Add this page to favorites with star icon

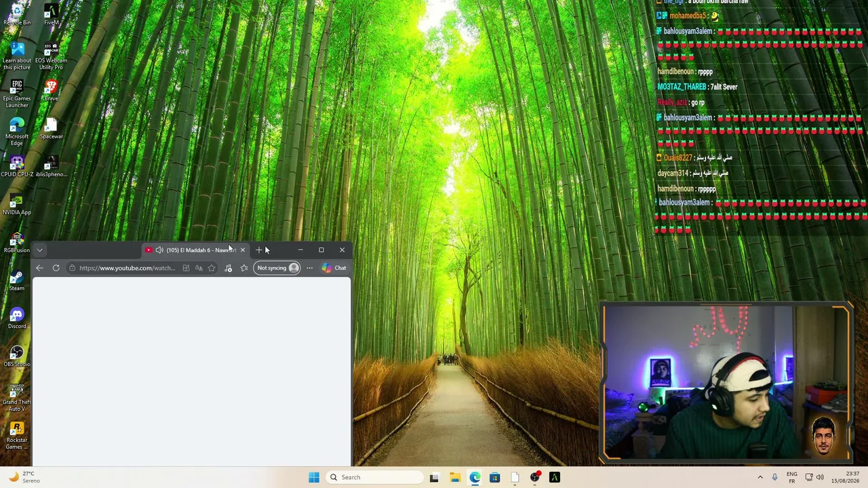(x=212, y=268)
